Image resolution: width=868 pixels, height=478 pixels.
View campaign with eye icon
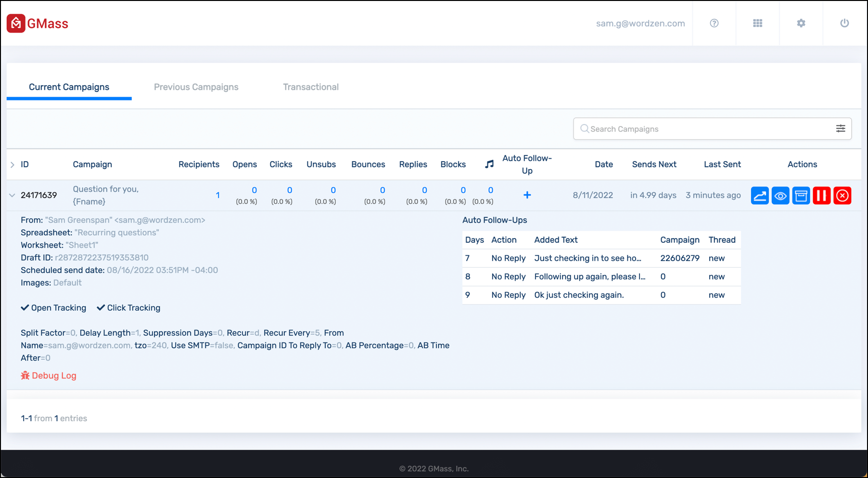point(780,195)
